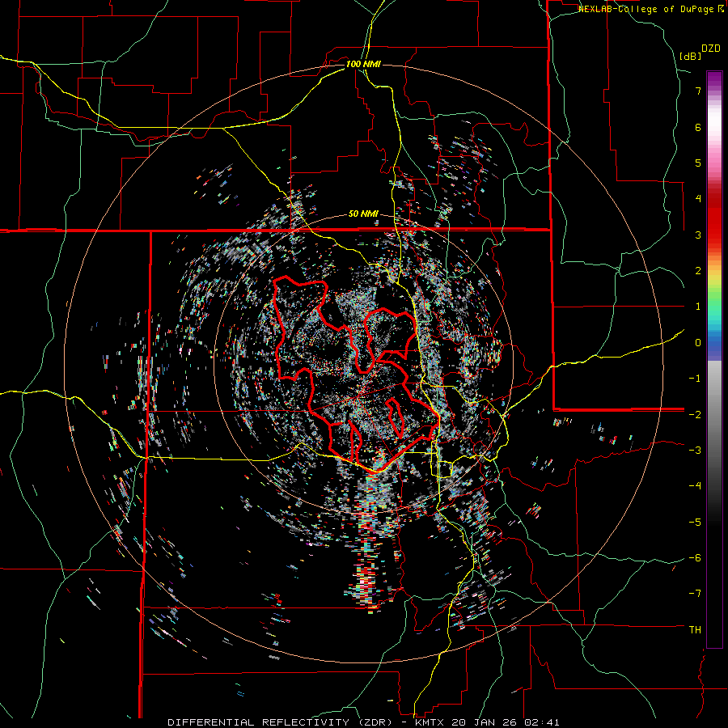Click the -7 value on color scale
728x728 pixels.
[x=695, y=594]
